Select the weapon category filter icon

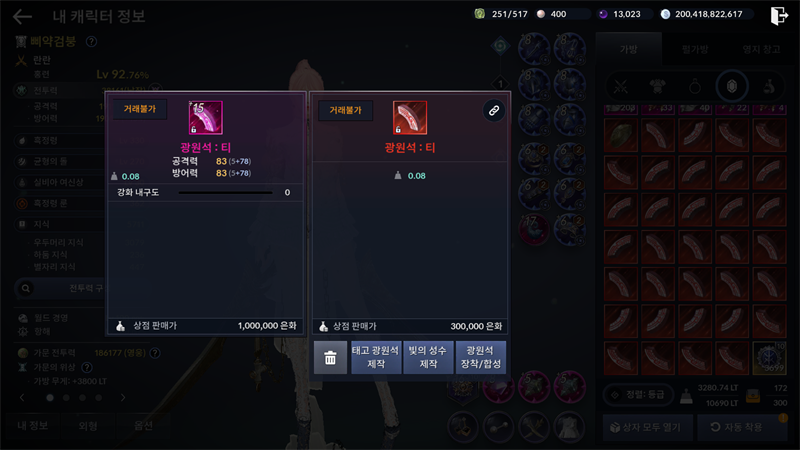point(620,87)
